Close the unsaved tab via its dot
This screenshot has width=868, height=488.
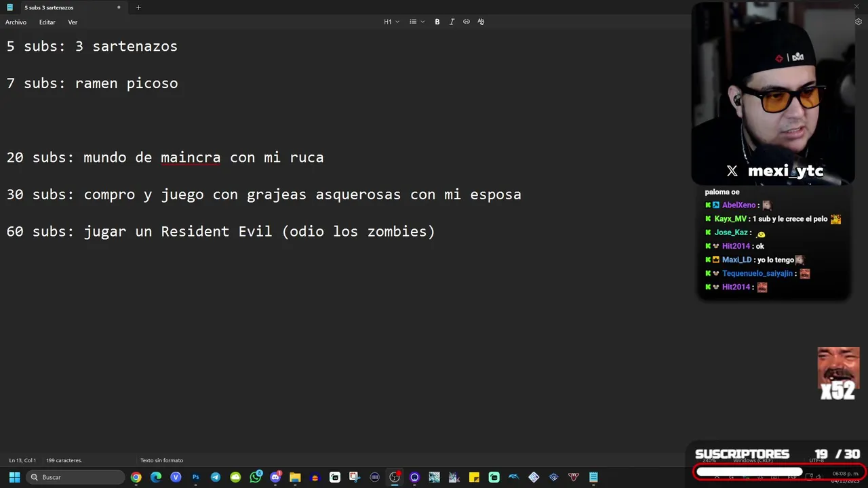coord(119,7)
